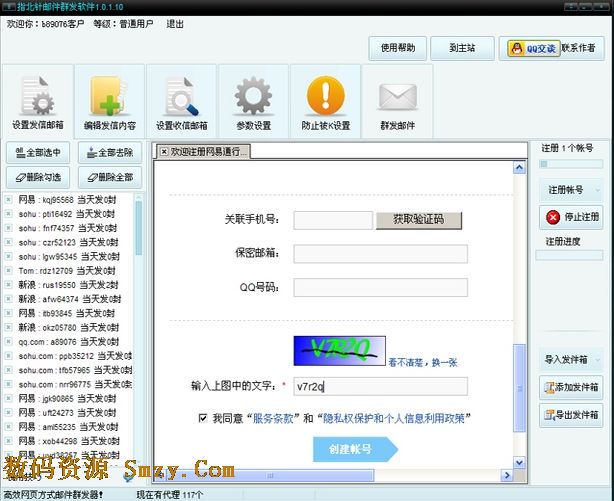Click the 添加发件箱 button

[x=571, y=387]
